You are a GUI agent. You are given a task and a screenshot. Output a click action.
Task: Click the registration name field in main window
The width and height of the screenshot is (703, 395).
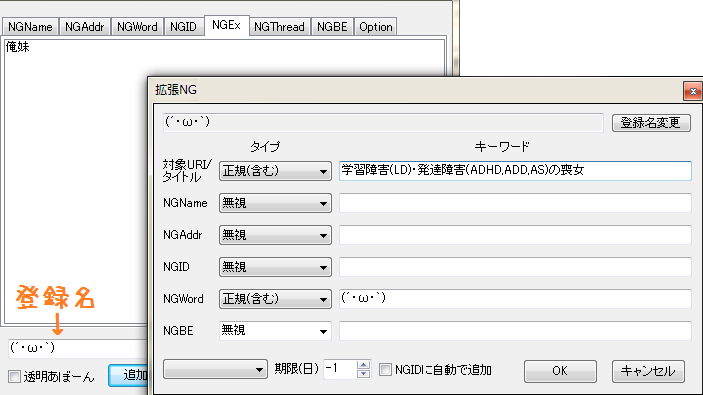click(x=78, y=348)
